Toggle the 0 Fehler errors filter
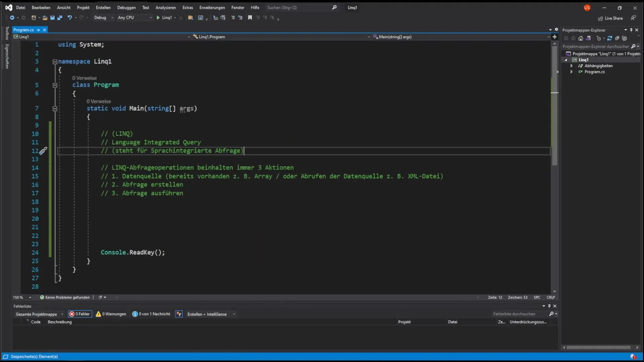The image size is (644, 362). click(80, 314)
